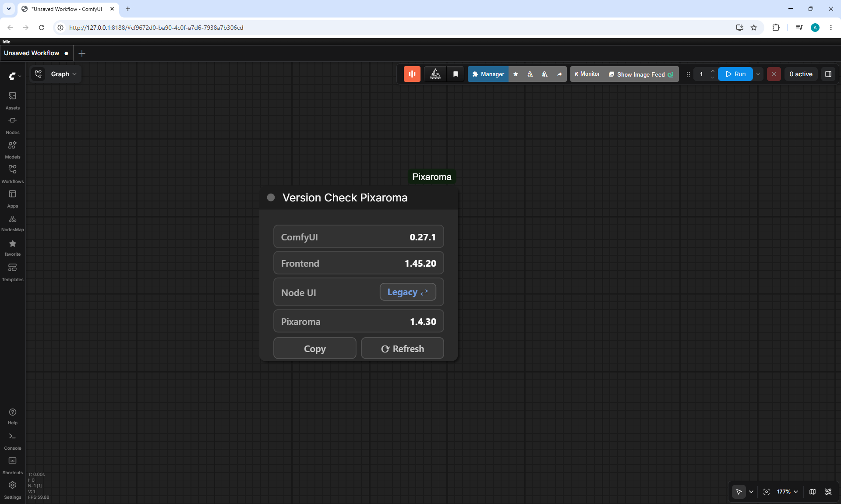Toggle the Show Image Feed panel
This screenshot has height=504, width=841.
coord(641,74)
